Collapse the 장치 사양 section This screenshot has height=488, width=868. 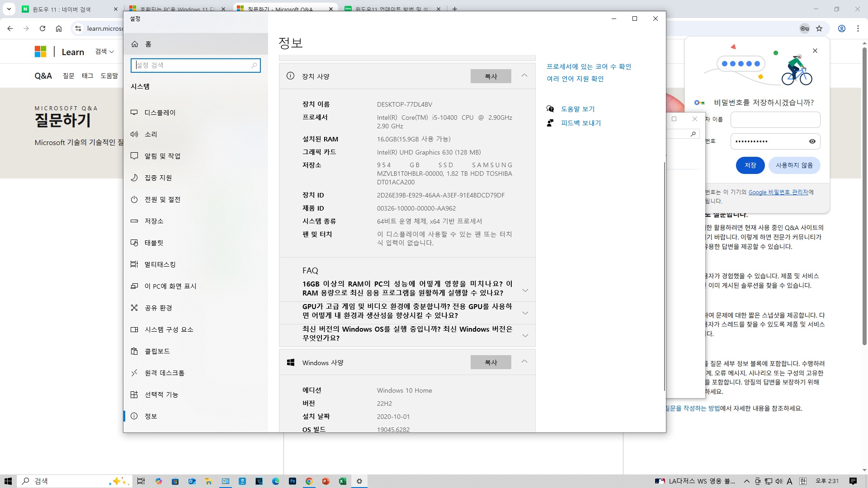tap(524, 76)
